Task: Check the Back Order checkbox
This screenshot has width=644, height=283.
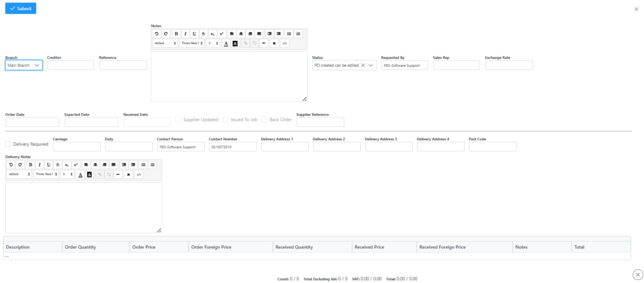Action: [x=265, y=119]
